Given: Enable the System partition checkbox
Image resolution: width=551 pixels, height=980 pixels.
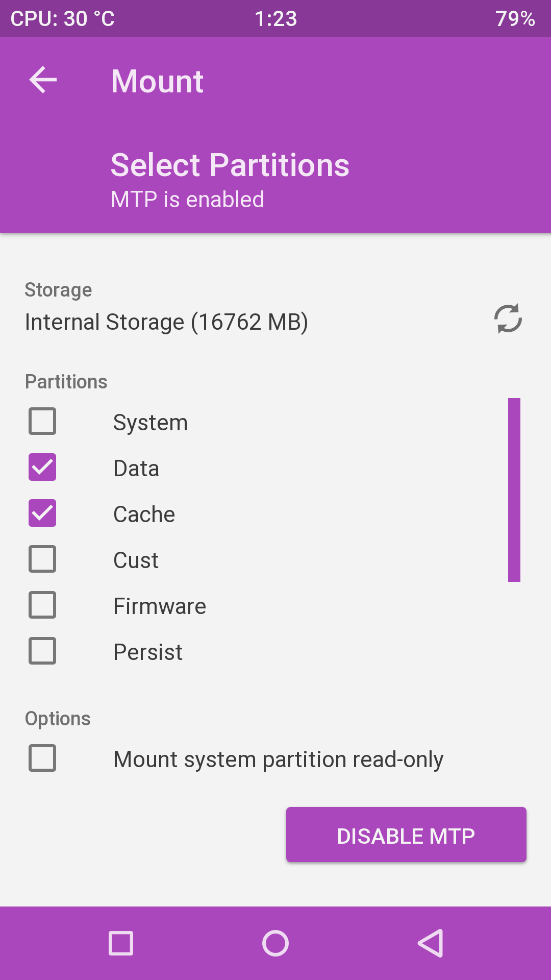Looking at the screenshot, I should [42, 421].
